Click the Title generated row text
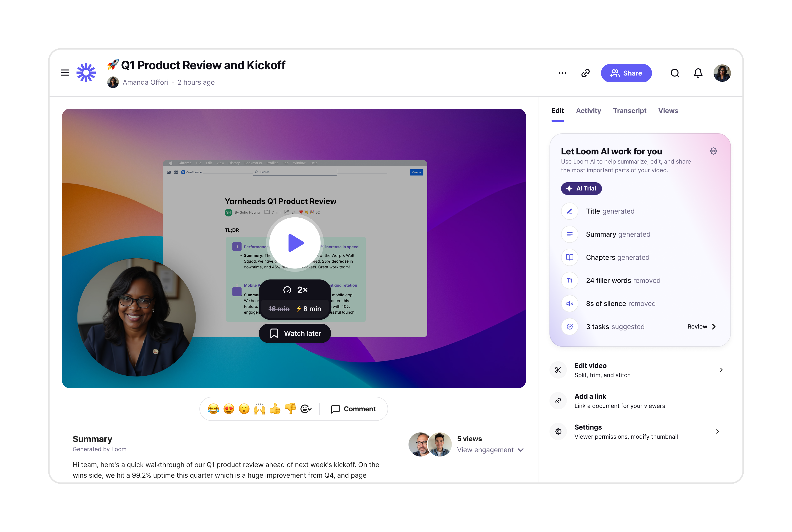The width and height of the screenshot is (792, 532). click(610, 211)
